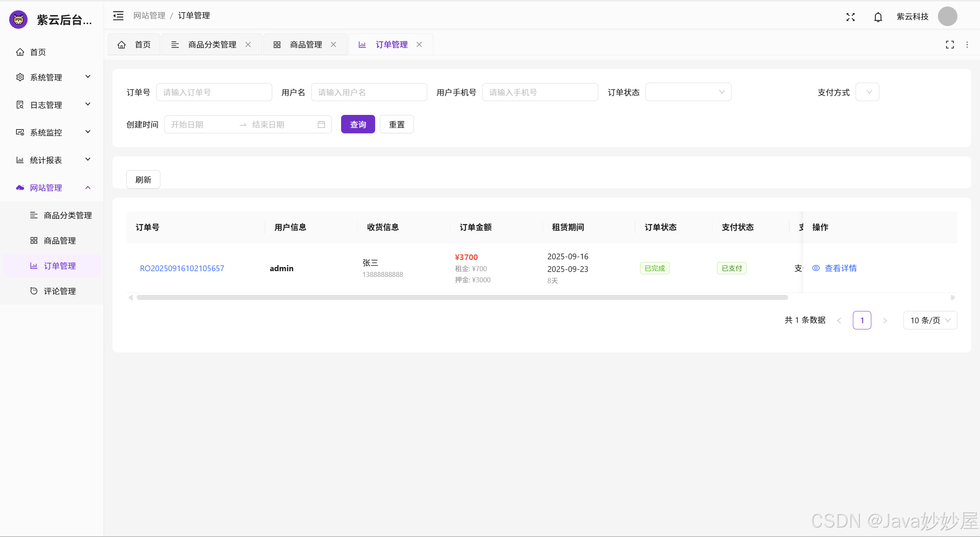The width and height of the screenshot is (980, 537).
Task: Close the 订单管理 tab
Action: click(x=419, y=44)
